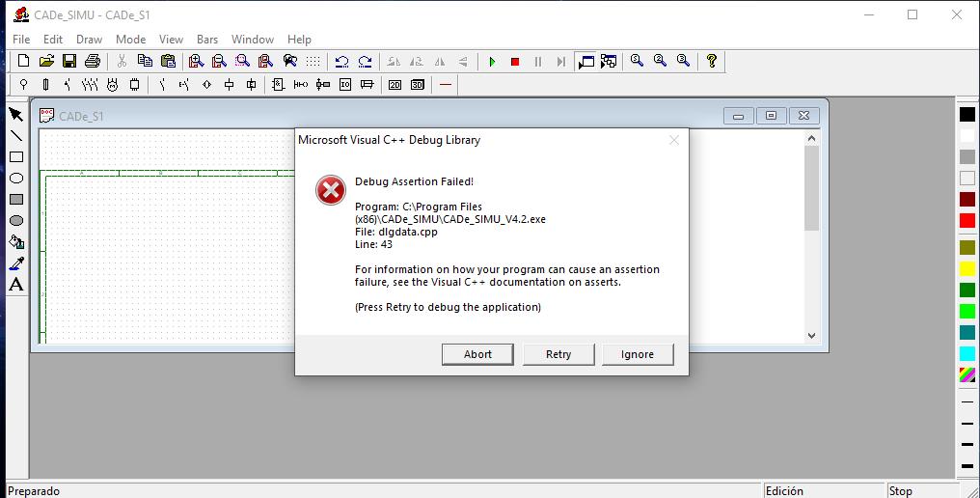Viewport: 980px width, 498px height.
Task: Switch to 2D view button
Action: 395,85
